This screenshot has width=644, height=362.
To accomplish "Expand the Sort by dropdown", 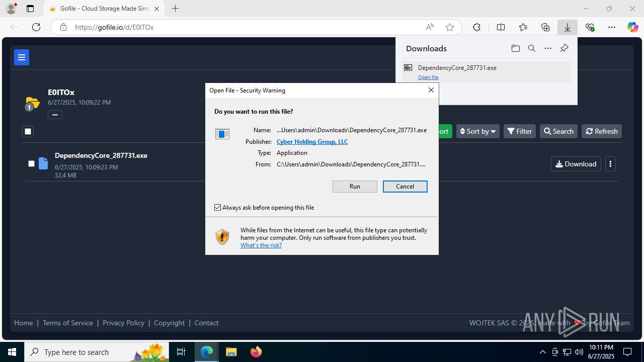I will (x=477, y=131).
